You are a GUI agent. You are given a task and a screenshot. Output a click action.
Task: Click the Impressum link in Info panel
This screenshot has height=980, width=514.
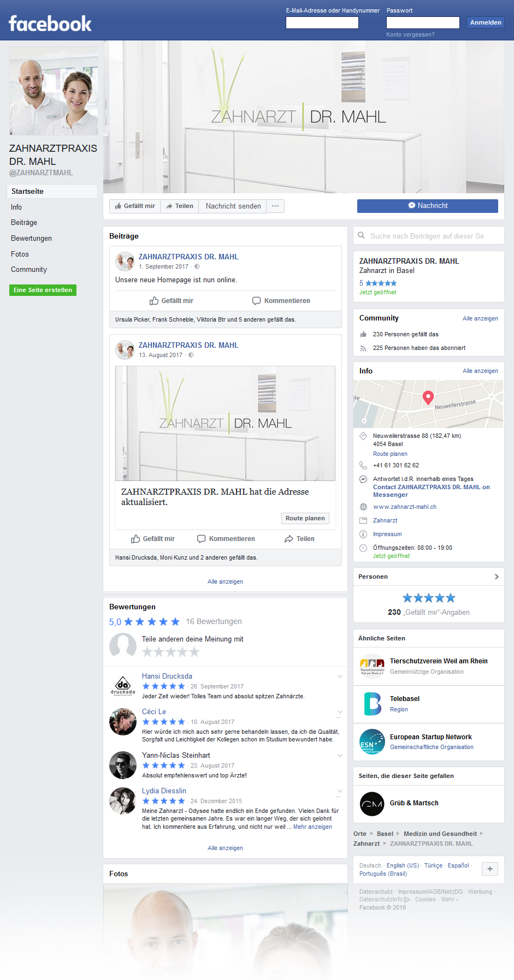pos(387,534)
